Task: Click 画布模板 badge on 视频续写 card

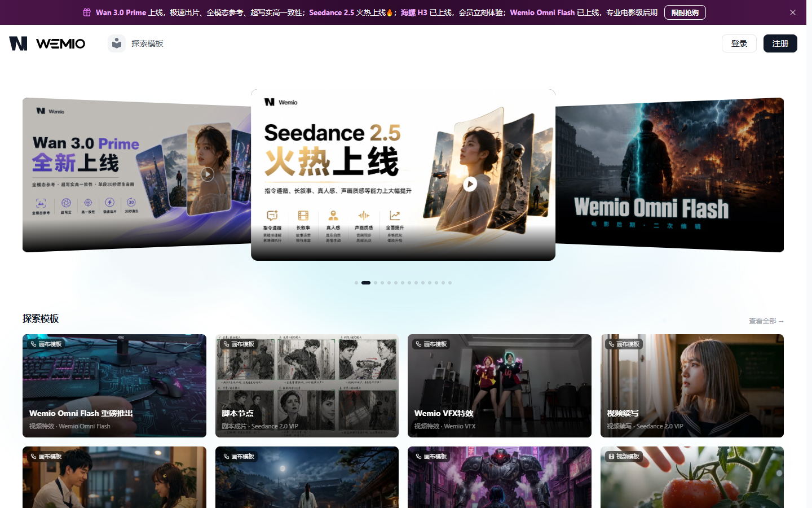Action: pyautogui.click(x=624, y=344)
